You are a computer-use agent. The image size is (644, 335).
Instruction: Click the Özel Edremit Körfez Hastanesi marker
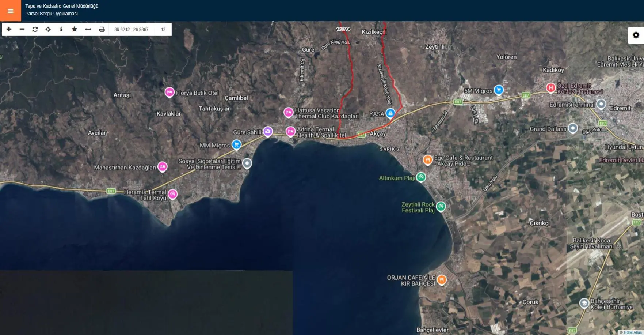tap(551, 88)
